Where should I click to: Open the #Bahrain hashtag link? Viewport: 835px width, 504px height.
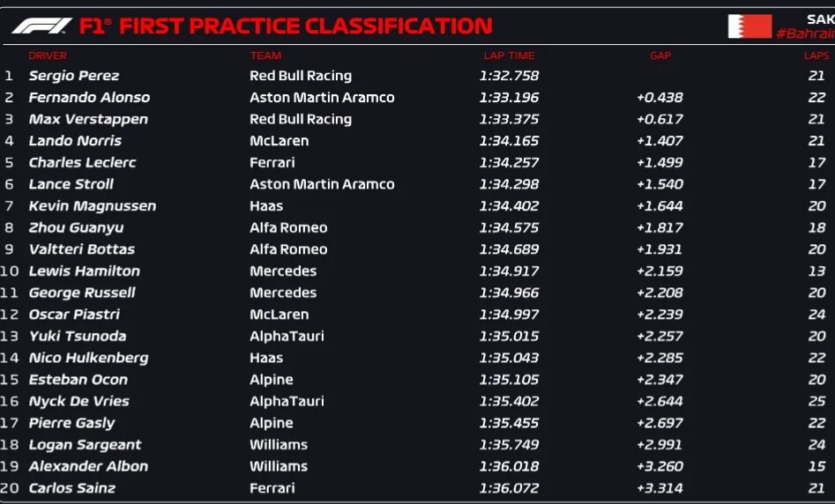(804, 33)
